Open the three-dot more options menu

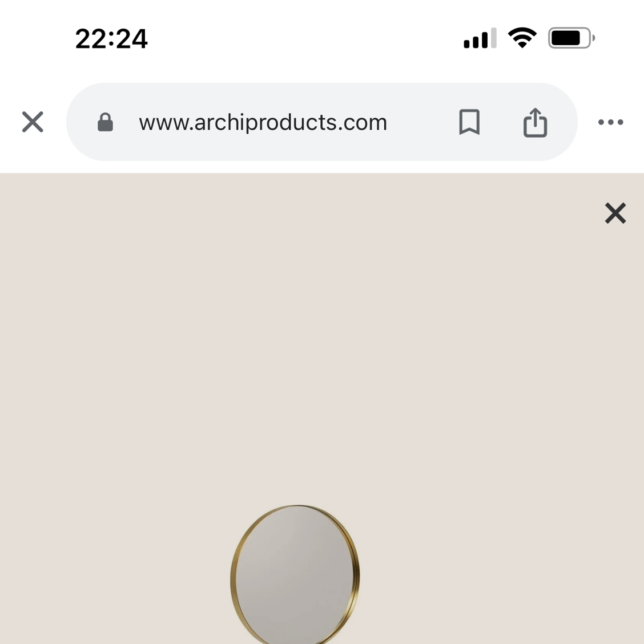point(611,122)
